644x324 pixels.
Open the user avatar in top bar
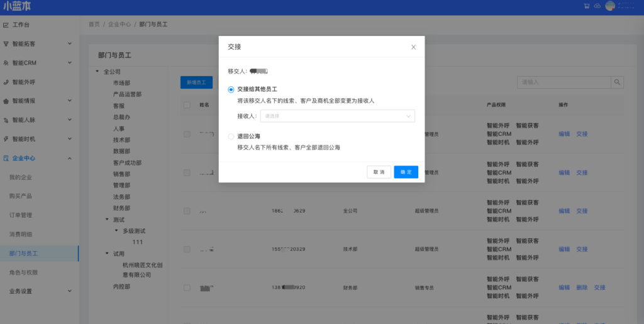610,6
